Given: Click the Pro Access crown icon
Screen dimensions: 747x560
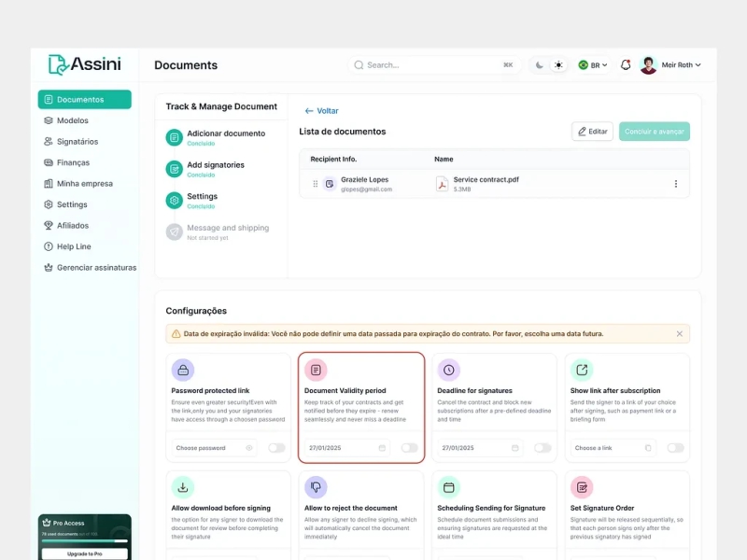Looking at the screenshot, I should 47,523.
